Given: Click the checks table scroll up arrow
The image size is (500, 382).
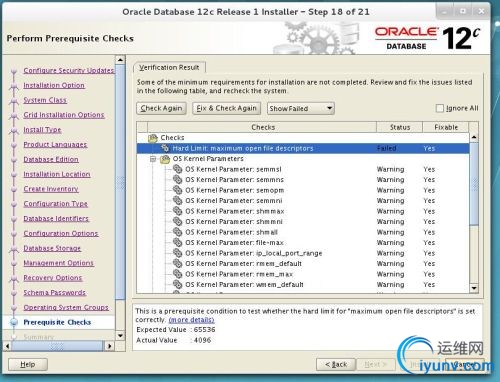Looking at the screenshot, I should (474, 137).
